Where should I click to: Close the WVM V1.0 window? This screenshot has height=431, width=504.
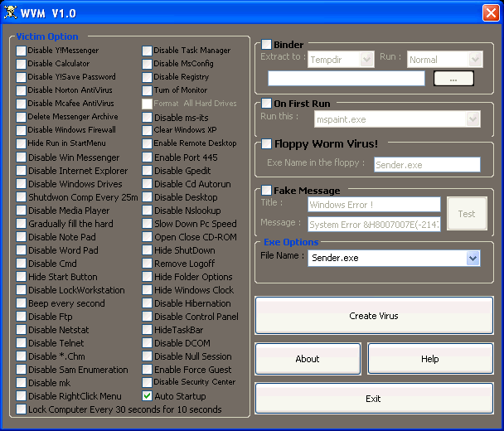point(489,12)
